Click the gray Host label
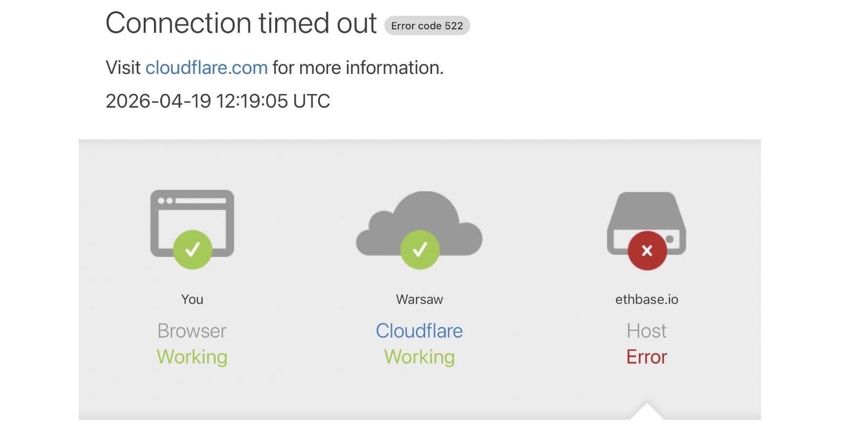This screenshot has width=868, height=434. tap(647, 331)
